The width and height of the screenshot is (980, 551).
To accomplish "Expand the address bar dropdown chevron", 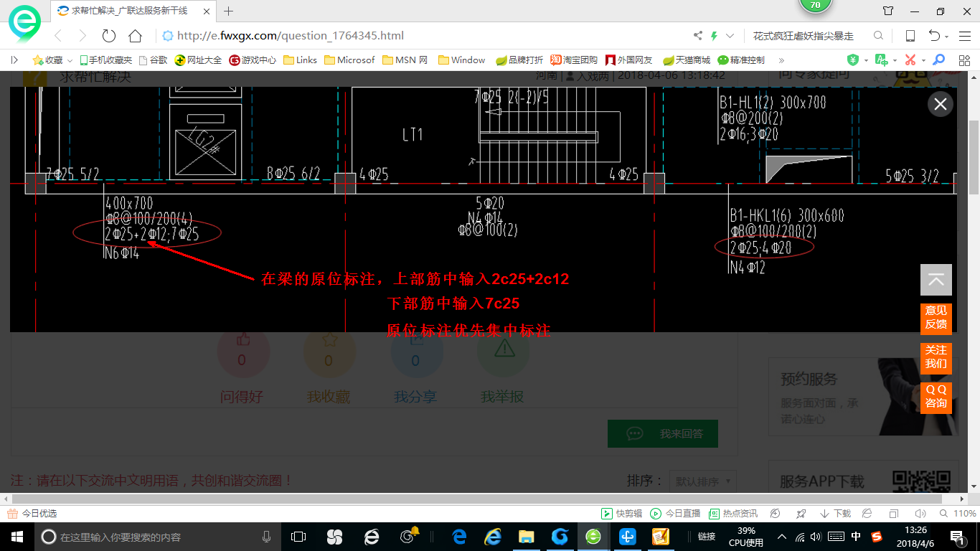I will tap(730, 36).
